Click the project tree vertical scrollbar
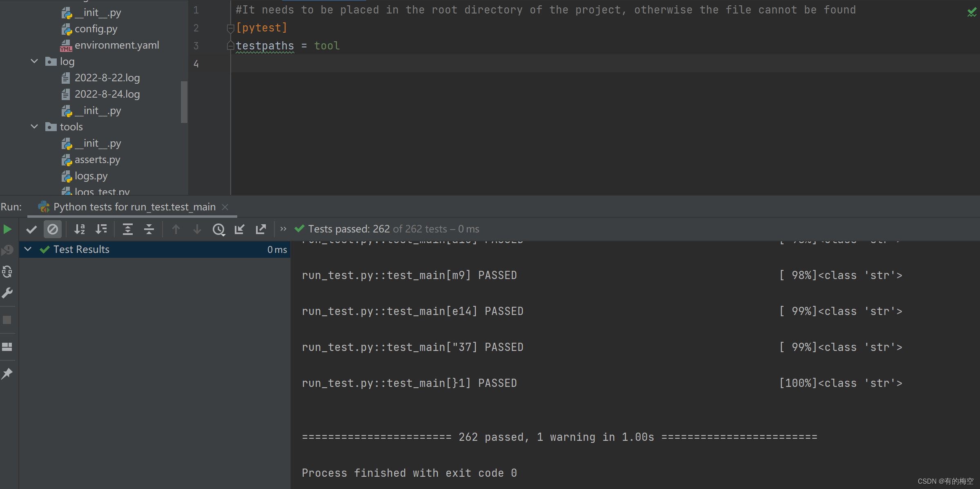980x489 pixels. (x=184, y=102)
